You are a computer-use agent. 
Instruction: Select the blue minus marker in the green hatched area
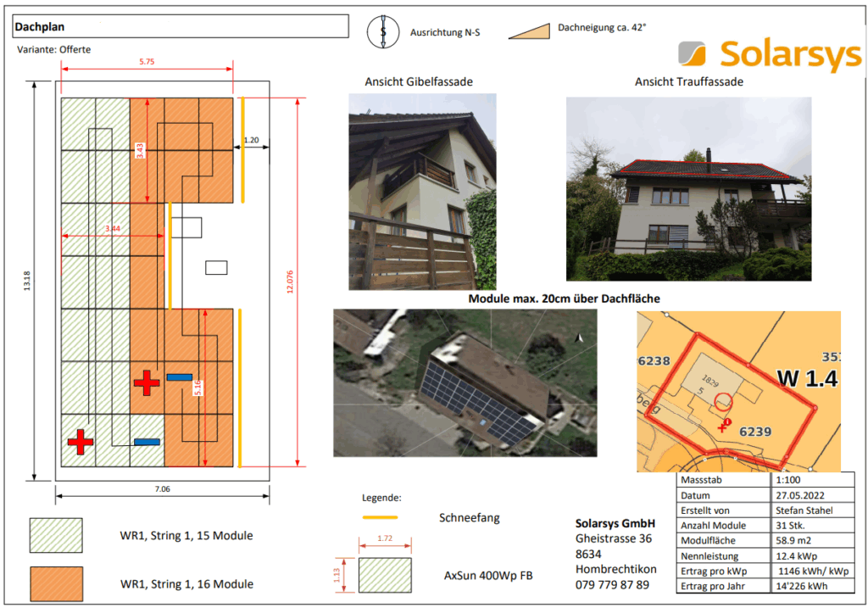click(147, 442)
